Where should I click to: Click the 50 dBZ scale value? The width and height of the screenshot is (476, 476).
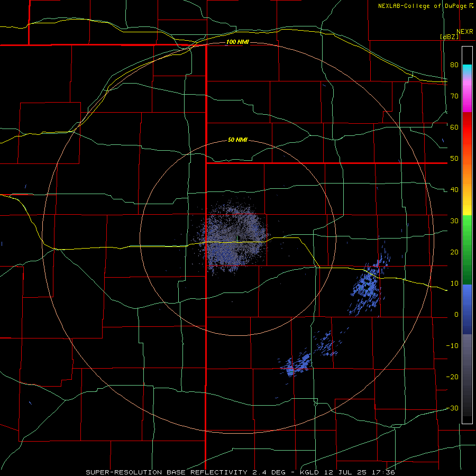click(454, 159)
